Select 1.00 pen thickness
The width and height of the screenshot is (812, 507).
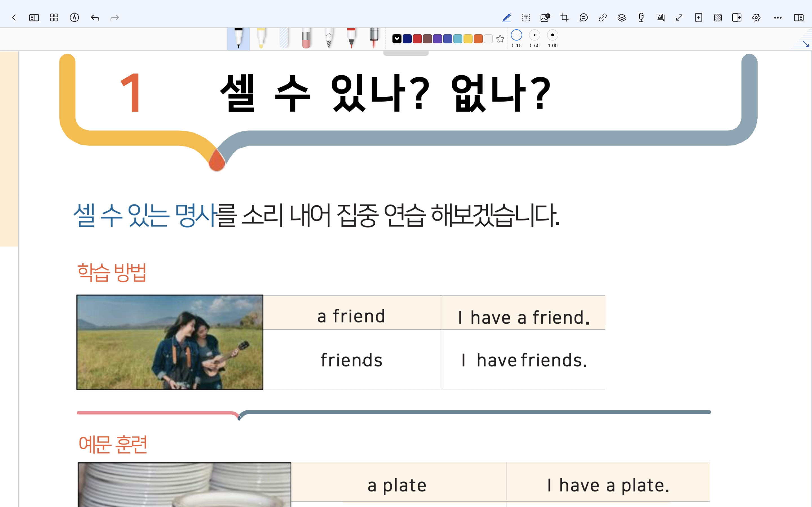coord(552,35)
